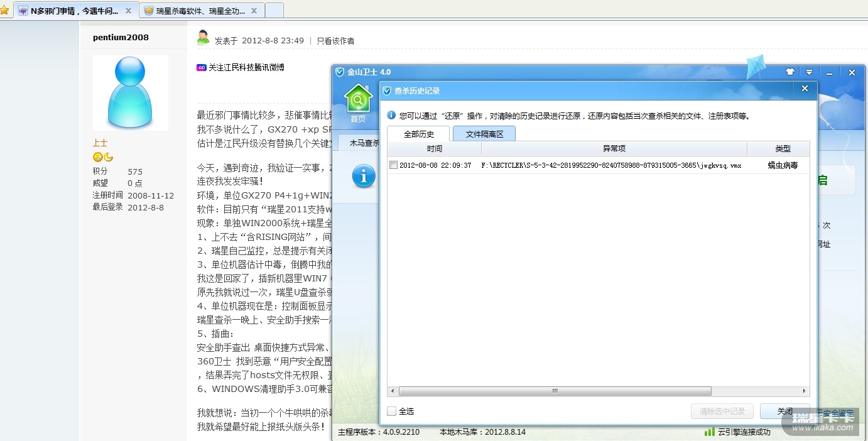The height and width of the screenshot is (441, 868).
Task: Select the jwgkvsq.vmx file path entry
Action: 611,165
